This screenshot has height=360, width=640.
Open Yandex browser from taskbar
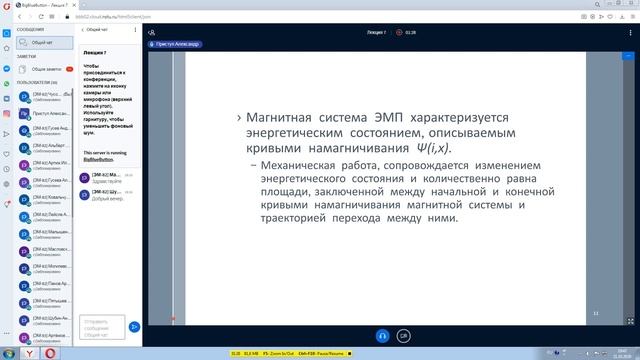(29, 353)
